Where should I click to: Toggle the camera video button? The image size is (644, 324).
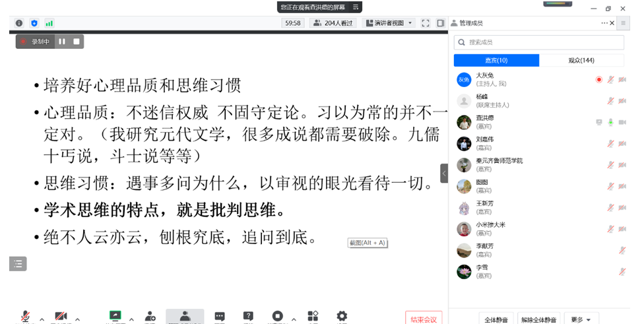coord(61,316)
